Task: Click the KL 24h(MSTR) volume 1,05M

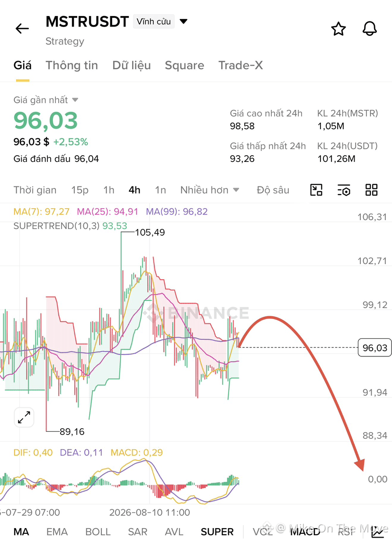Action: [330, 126]
